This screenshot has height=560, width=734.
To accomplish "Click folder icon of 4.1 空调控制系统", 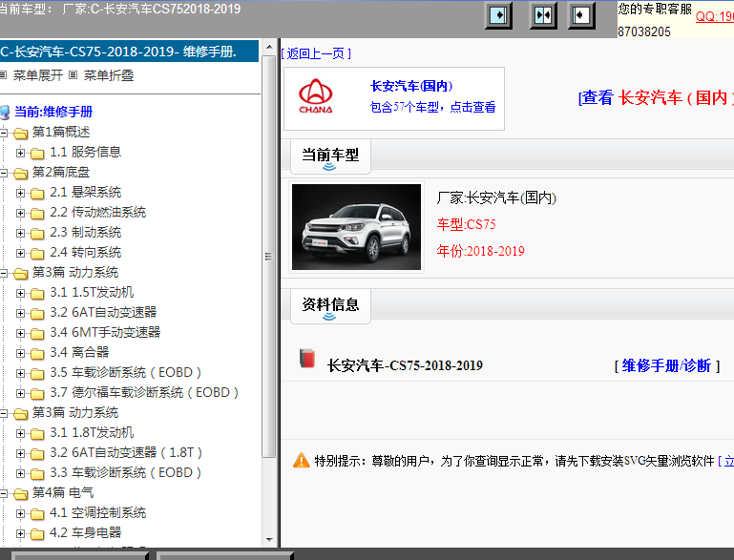I will [x=37, y=514].
